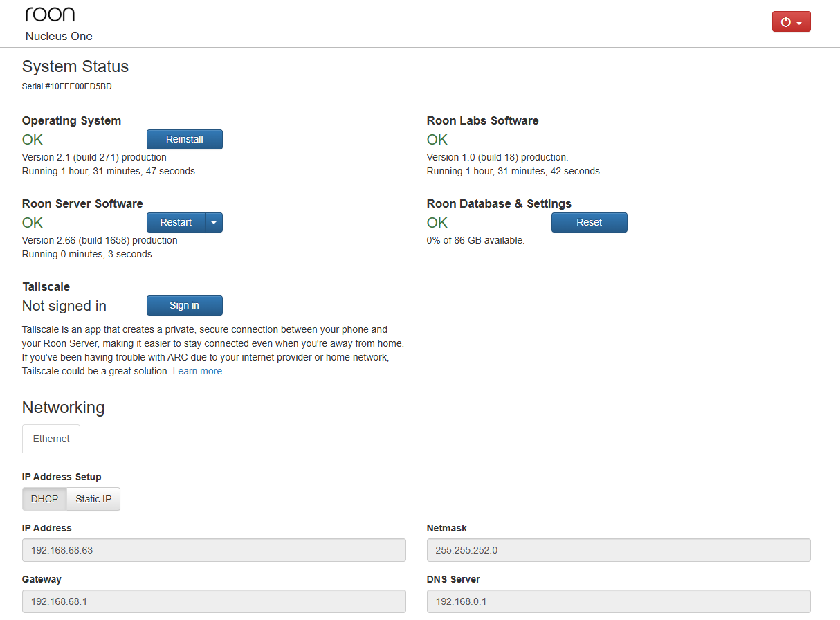Click the OK status under Roon Server Software
This screenshot has width=840, height=620.
[33, 222]
